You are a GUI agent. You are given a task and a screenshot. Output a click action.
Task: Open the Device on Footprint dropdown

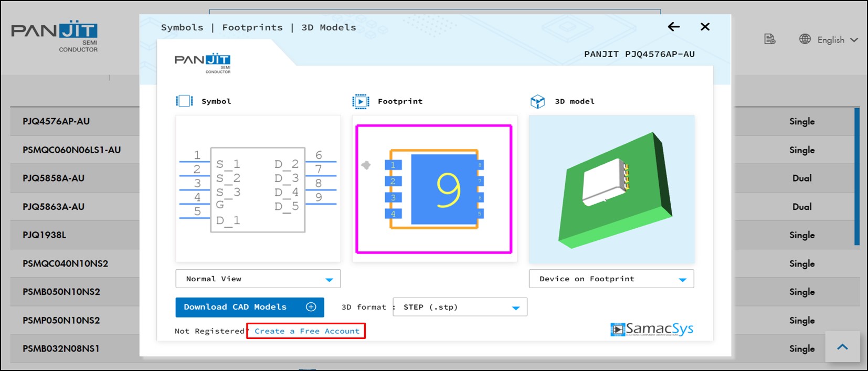tap(611, 279)
